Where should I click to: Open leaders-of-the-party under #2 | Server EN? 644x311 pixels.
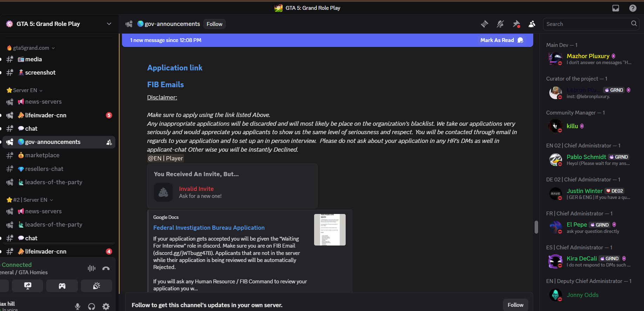pos(59,224)
